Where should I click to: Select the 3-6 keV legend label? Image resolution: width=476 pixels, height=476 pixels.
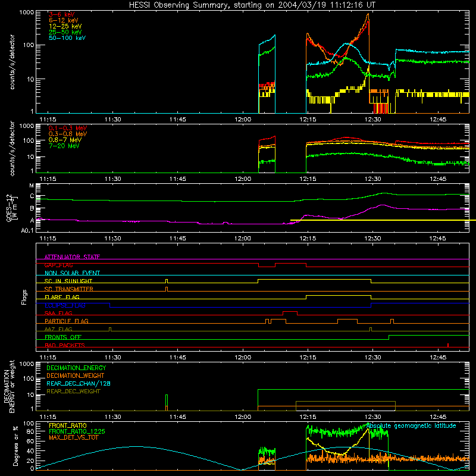pos(61,14)
